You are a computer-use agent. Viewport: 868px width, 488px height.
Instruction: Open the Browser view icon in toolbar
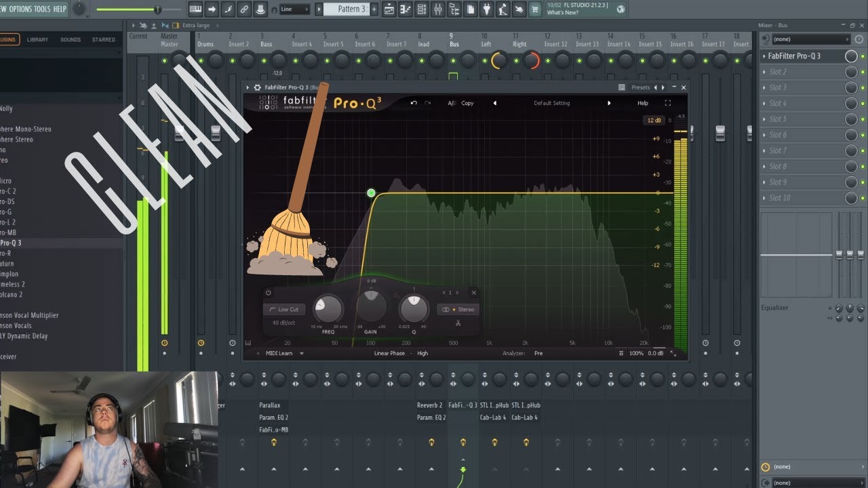(454, 9)
